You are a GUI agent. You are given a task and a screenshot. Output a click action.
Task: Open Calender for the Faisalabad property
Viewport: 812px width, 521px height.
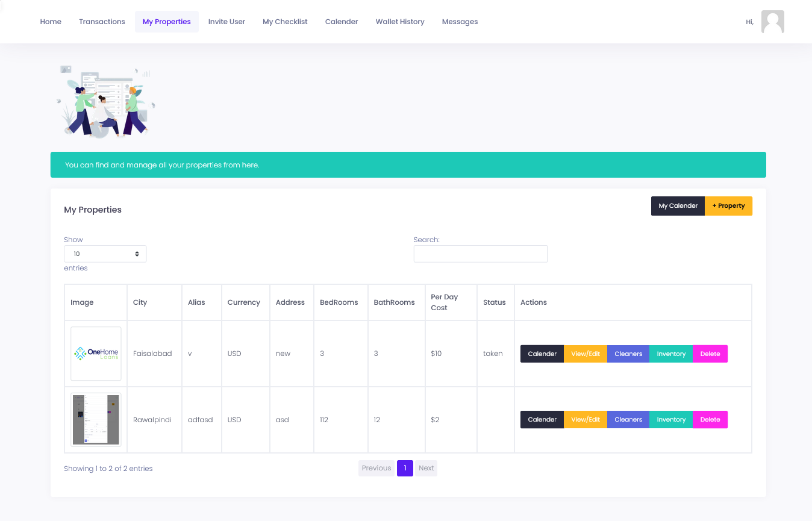(x=542, y=354)
